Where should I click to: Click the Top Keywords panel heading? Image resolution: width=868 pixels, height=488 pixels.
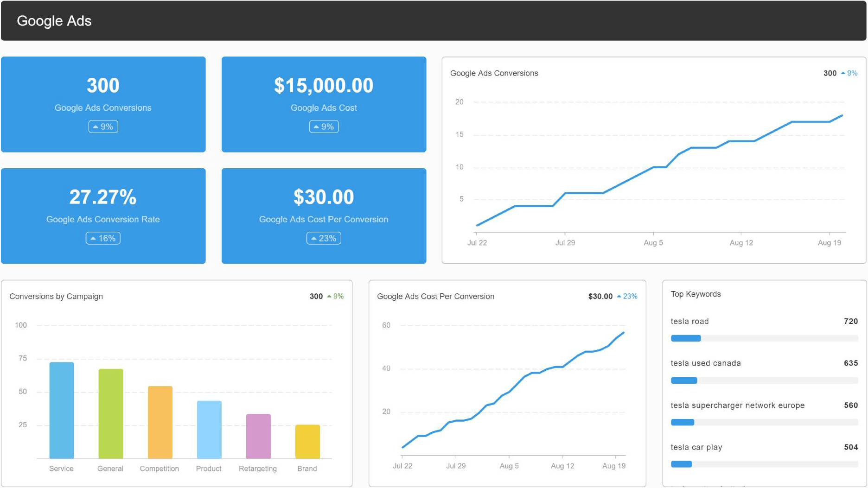[x=696, y=294]
